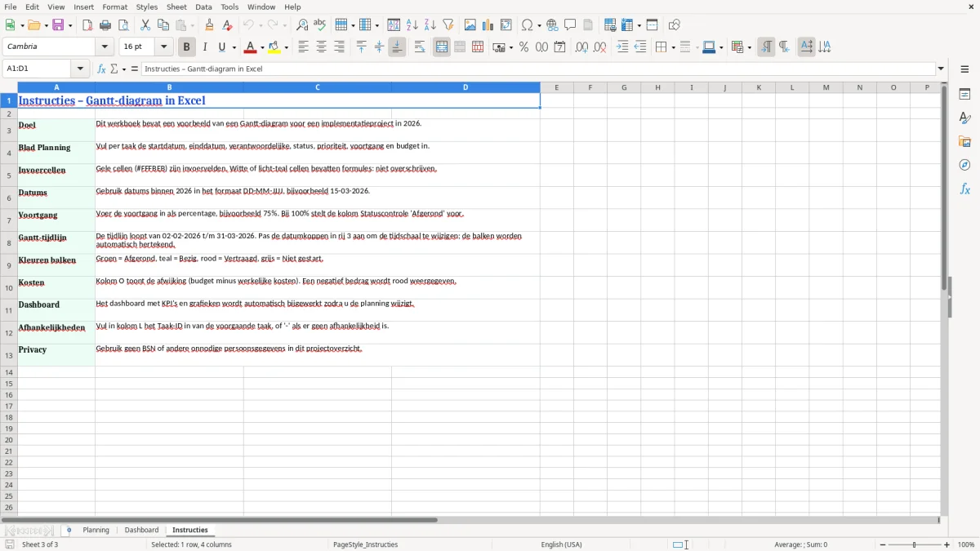
Task: Open the Styles menu
Action: (x=147, y=7)
